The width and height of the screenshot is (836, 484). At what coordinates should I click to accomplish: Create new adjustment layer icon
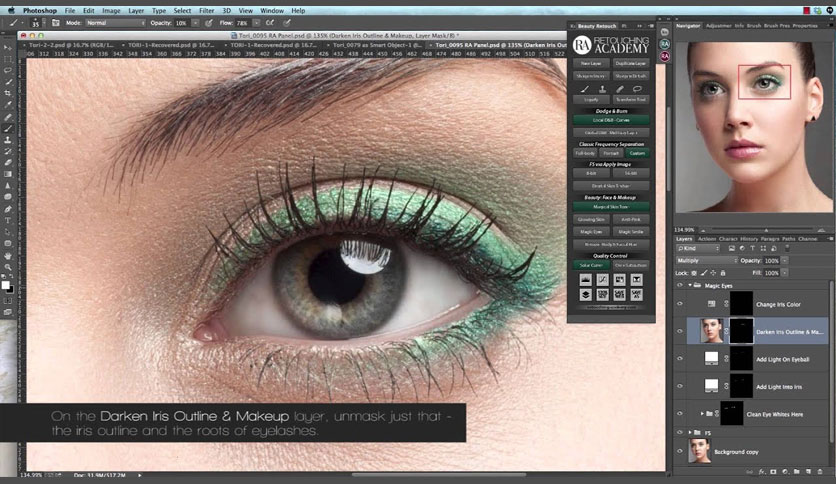click(785, 472)
